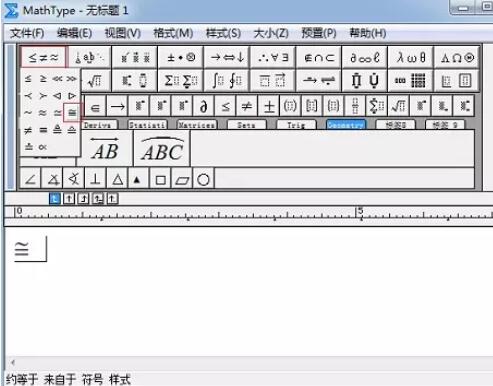Open the 文件(F) menu
Viewport: 493px width, 386px height.
pos(27,33)
